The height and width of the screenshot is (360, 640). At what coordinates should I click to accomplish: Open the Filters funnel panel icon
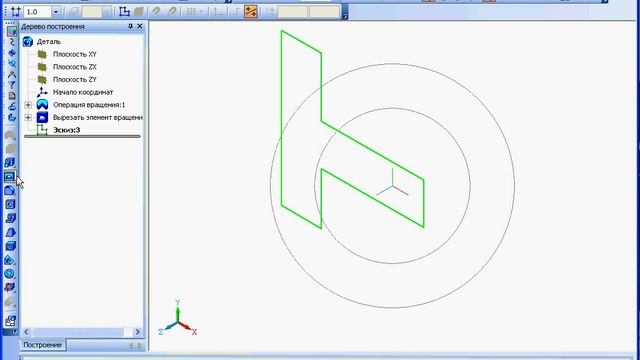coord(11,85)
